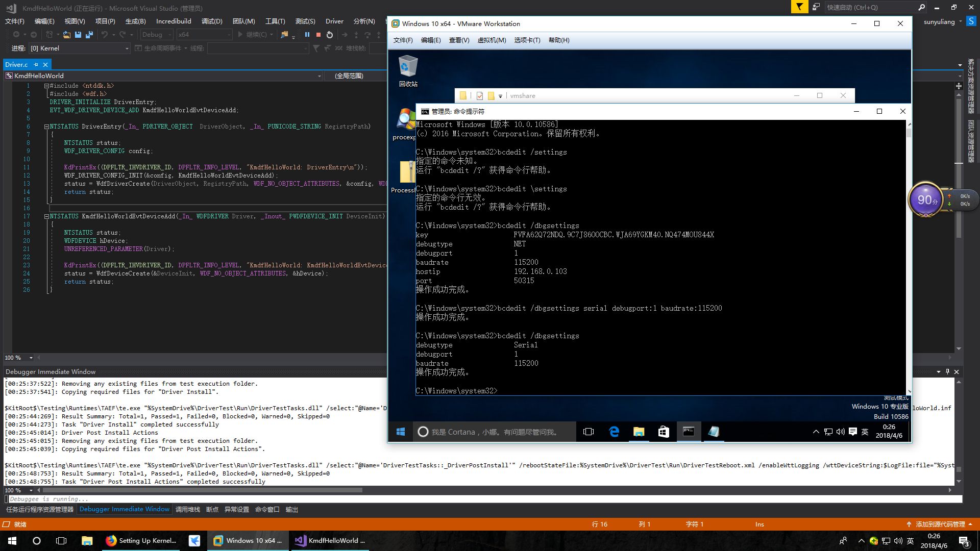The height and width of the screenshot is (551, 980).
Task: Open the editor zoom 100 % dropdown
Action: tap(19, 358)
